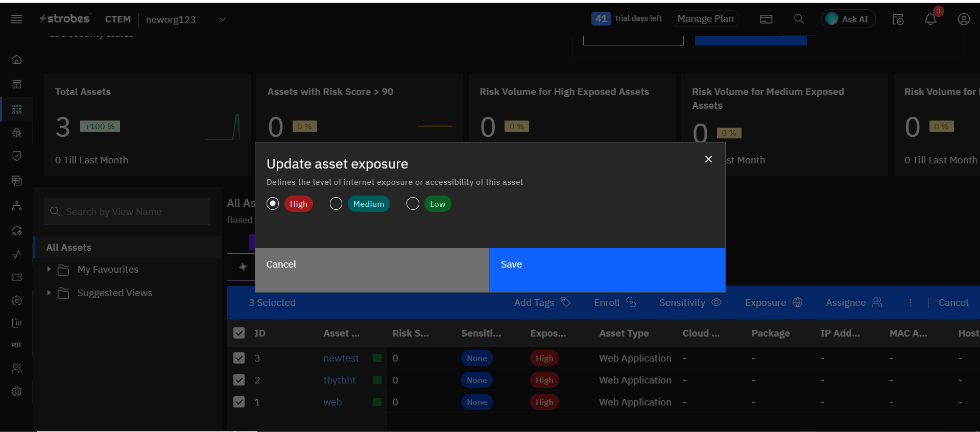Viewport: 980px width, 432px height.
Task: Select All Assets in the views list
Action: 69,247
